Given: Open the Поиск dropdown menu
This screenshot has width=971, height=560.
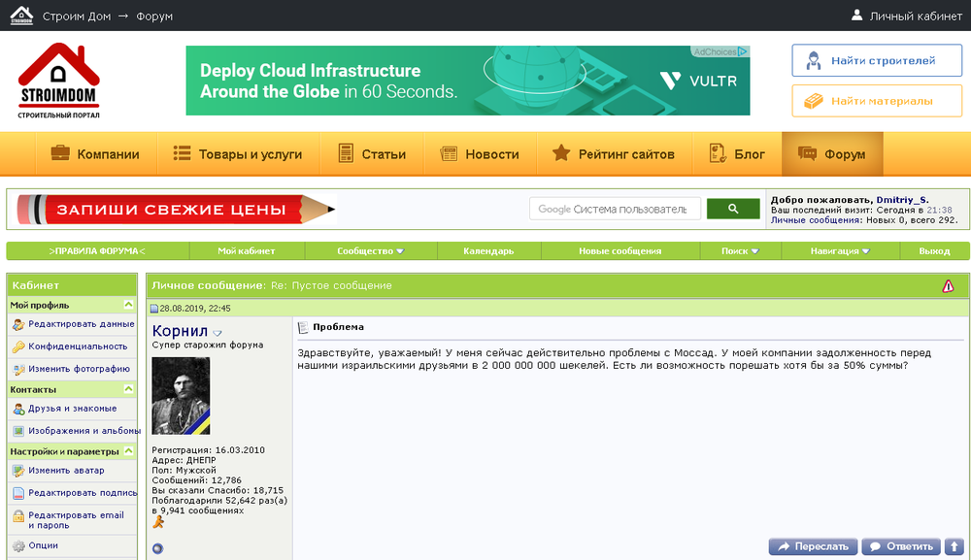Looking at the screenshot, I should [740, 251].
